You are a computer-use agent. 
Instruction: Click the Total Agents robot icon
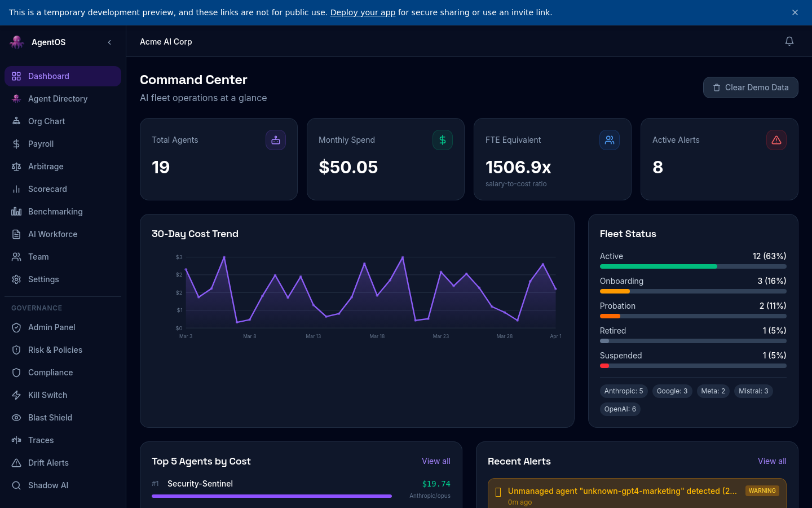coord(276,140)
